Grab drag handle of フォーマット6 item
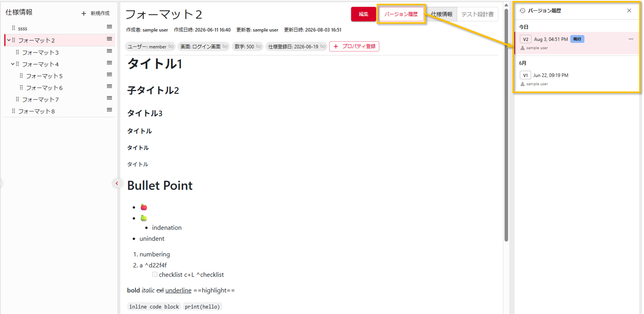Viewport: 644px width, 314px height. (x=21, y=87)
